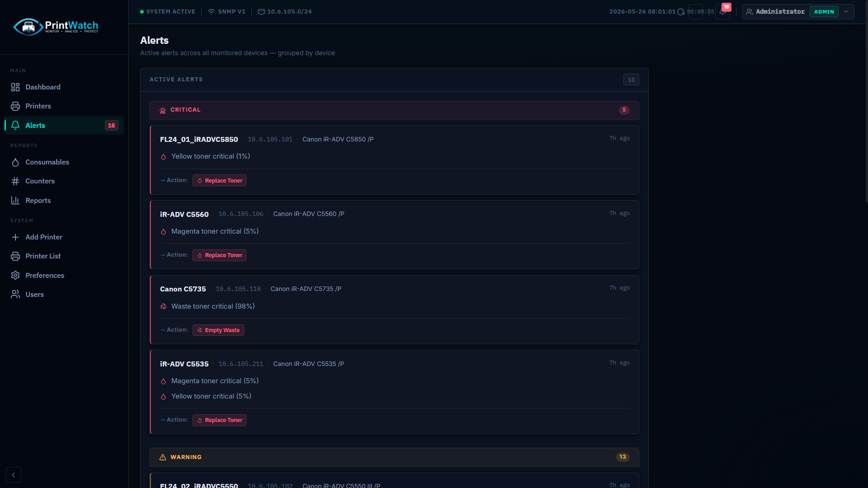Click Replace Toner for iR-ADV C5535

[x=219, y=420]
